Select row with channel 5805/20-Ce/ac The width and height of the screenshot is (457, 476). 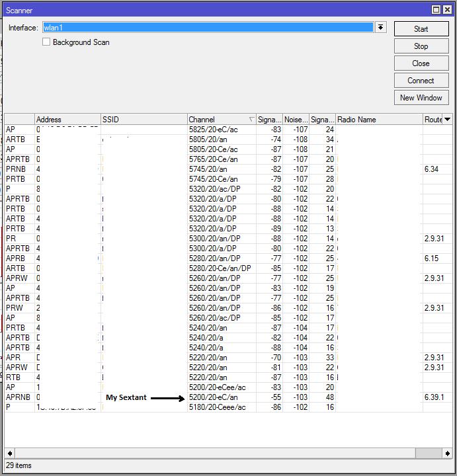click(228, 149)
